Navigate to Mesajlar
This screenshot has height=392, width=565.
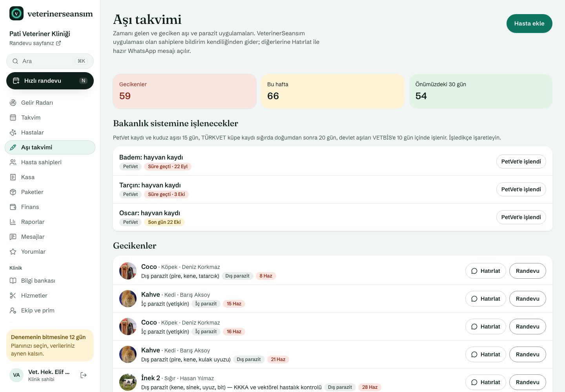point(50,237)
